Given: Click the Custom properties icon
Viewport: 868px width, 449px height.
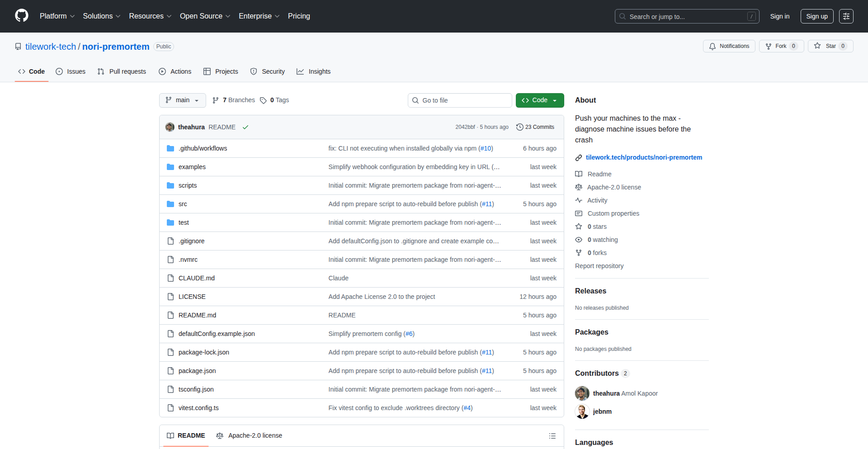Looking at the screenshot, I should (x=579, y=213).
